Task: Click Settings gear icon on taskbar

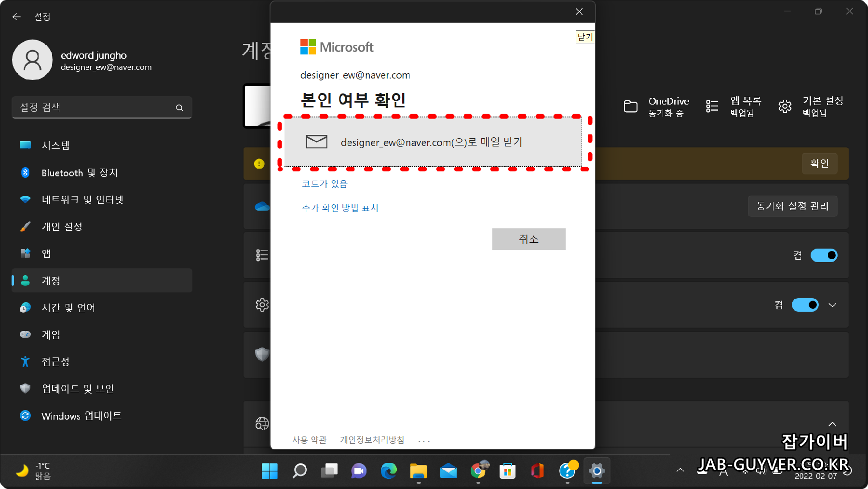Action: coord(597,471)
